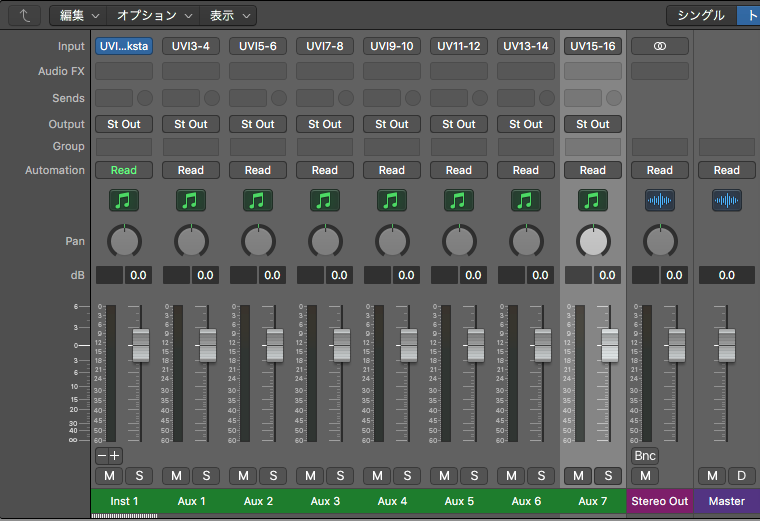760x521 pixels.
Task: Mute the Inst 1 channel
Action: pyautogui.click(x=109, y=476)
